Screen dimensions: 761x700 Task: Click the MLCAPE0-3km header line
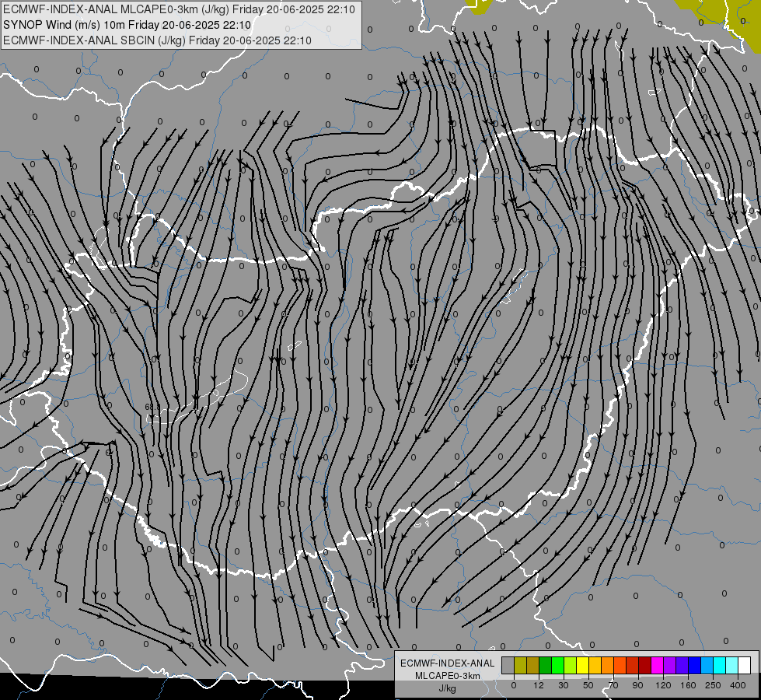coord(179,9)
